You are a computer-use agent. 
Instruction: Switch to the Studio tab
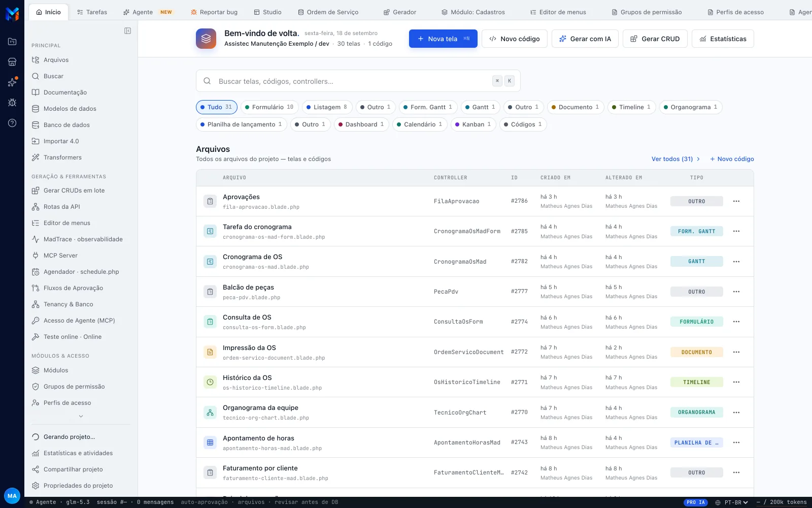point(268,12)
